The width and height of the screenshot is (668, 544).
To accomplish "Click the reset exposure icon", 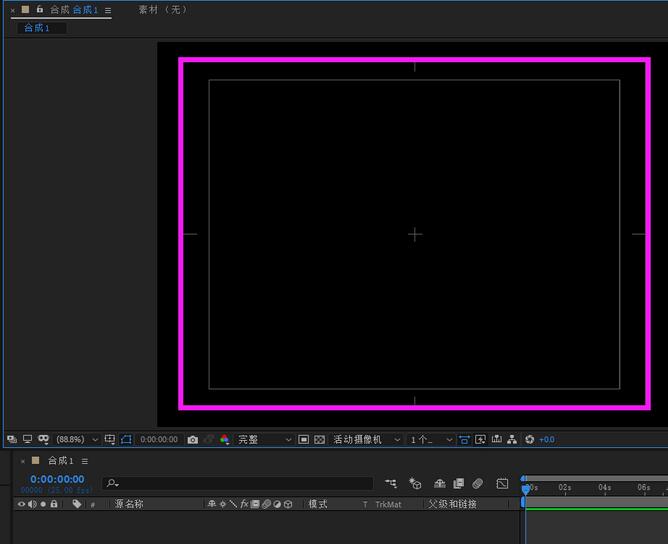I will pos(530,439).
